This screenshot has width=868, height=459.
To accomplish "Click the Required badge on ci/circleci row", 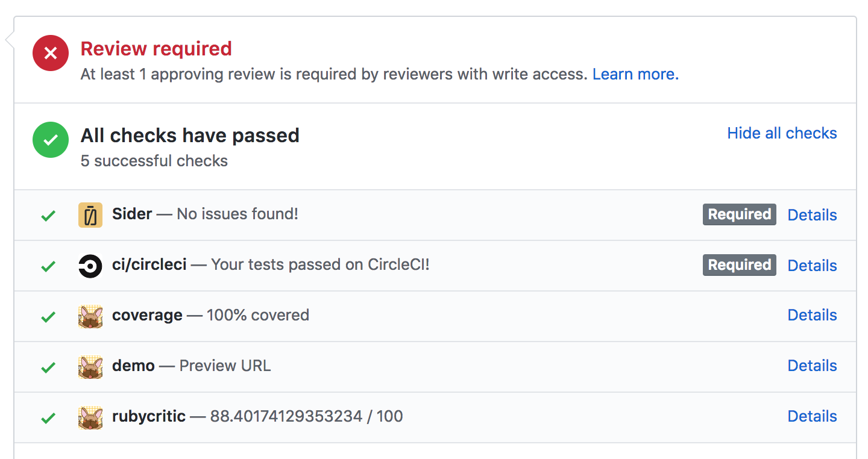I will click(740, 265).
